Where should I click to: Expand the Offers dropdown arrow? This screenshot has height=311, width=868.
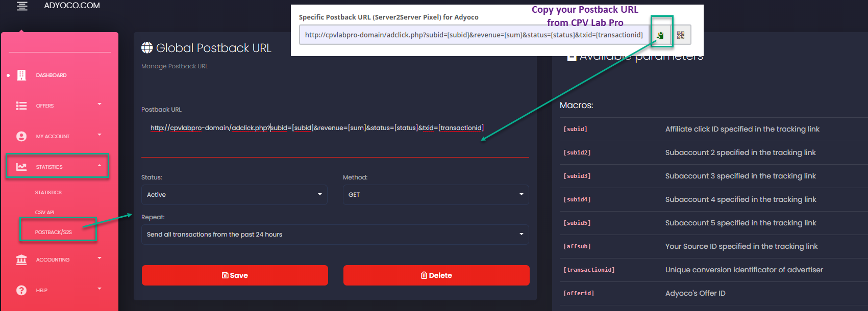pos(100,104)
